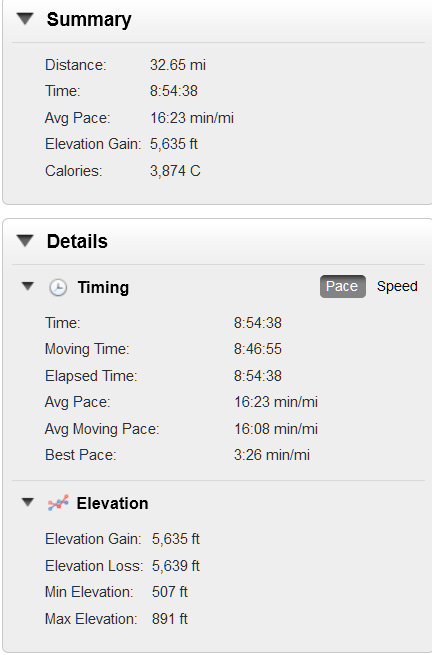The width and height of the screenshot is (432, 655).
Task: Click the Best Pace value 3:26 min/mi
Action: pos(272,455)
